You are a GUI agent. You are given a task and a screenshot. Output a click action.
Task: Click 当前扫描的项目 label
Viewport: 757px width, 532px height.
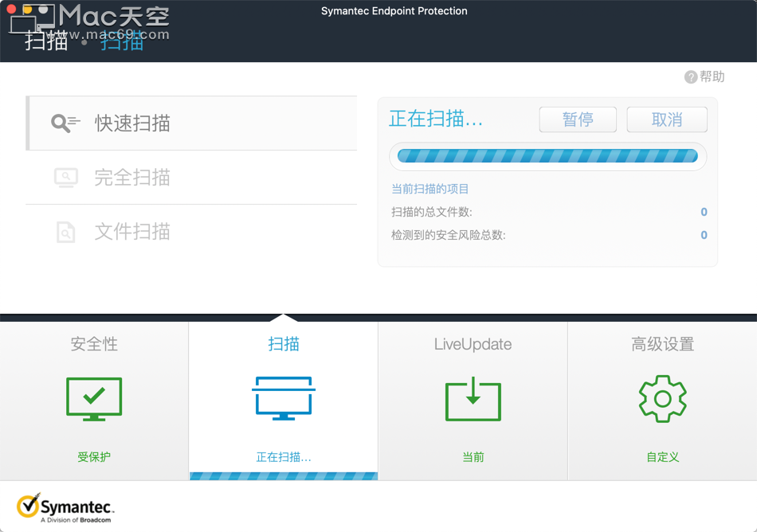coord(429,189)
